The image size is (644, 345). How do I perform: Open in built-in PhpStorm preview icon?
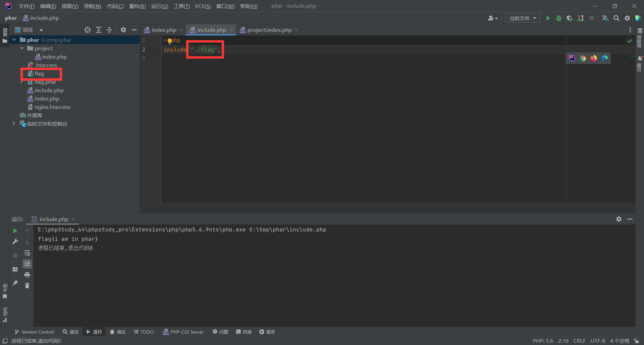pyautogui.click(x=572, y=58)
